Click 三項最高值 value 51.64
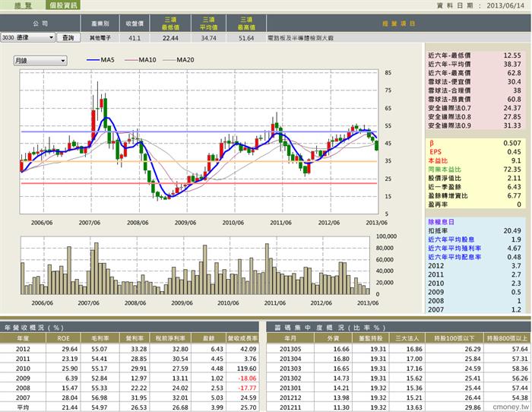This screenshot has height=412, width=532. click(x=246, y=38)
